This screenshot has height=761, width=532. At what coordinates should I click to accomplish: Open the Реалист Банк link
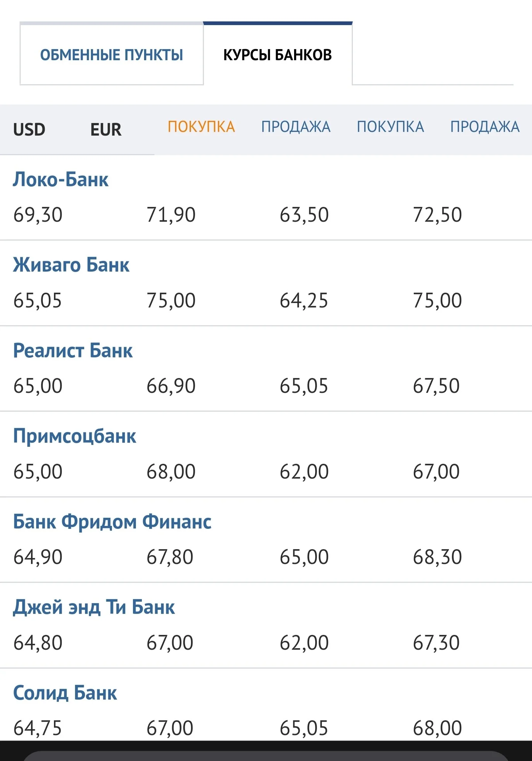click(73, 350)
